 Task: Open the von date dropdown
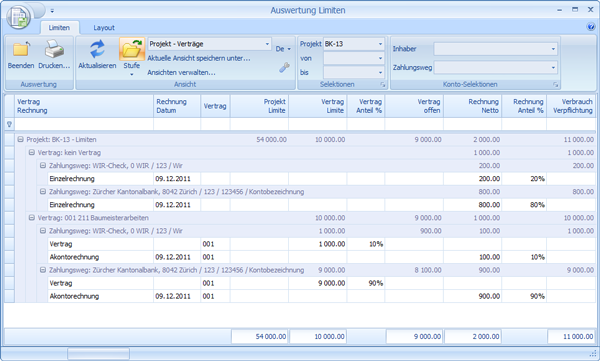click(380, 58)
